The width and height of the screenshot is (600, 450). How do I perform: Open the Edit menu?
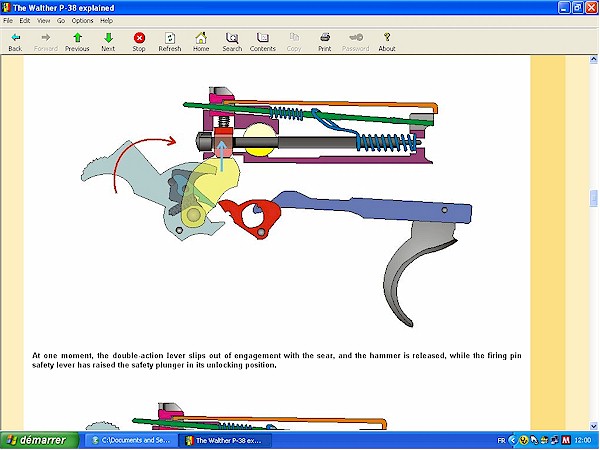pos(25,21)
